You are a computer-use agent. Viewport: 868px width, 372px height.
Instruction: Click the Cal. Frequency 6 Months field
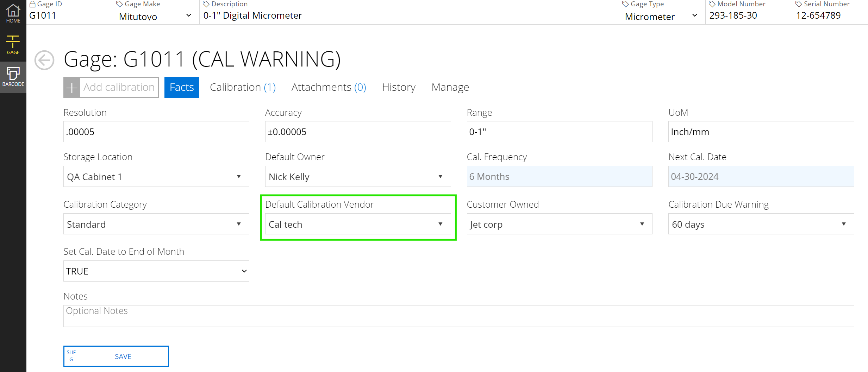560,176
